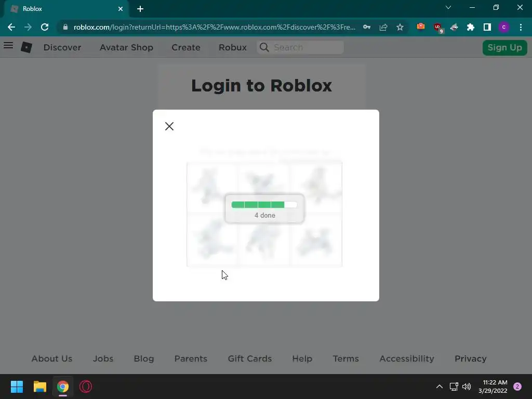
Task: Toggle the browser side panel
Action: (487, 27)
